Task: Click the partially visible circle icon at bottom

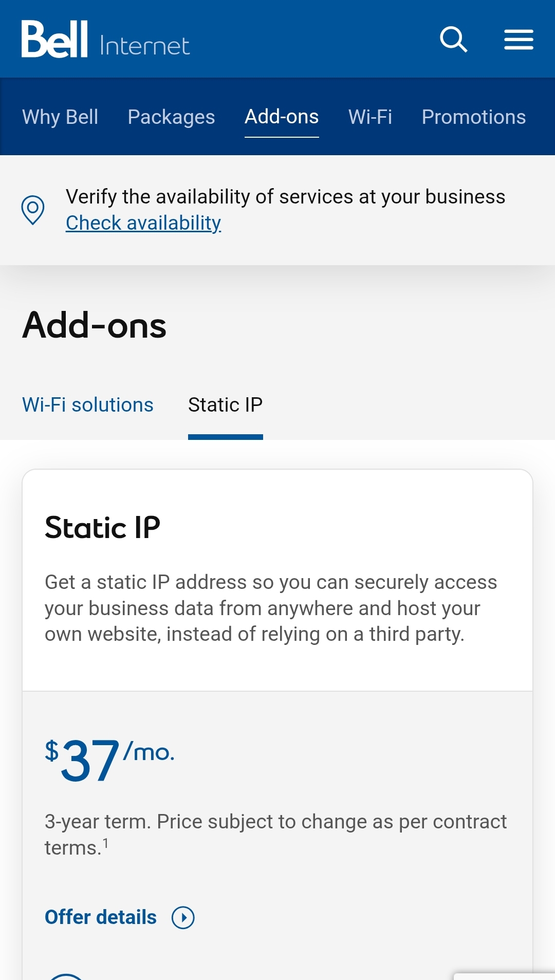Action: [65, 976]
